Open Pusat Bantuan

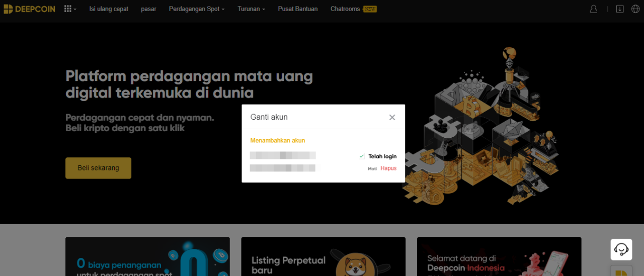pyautogui.click(x=298, y=9)
